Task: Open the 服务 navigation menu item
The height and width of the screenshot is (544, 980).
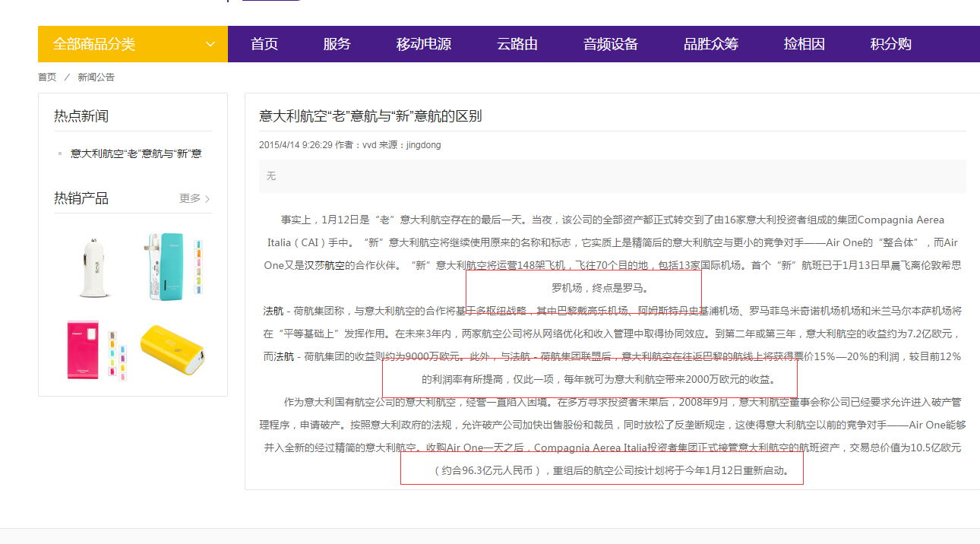Action: (337, 44)
